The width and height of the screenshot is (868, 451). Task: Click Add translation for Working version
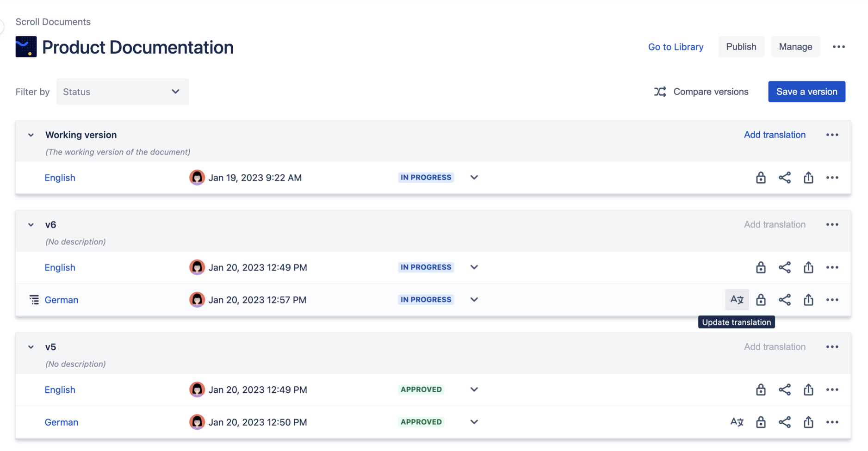(775, 135)
